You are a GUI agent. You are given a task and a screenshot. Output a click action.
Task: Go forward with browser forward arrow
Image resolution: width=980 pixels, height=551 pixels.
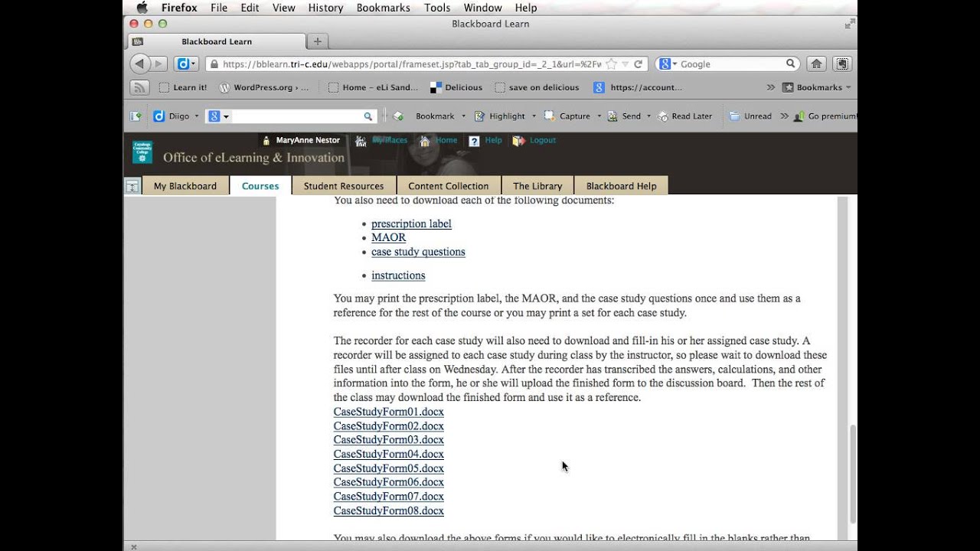point(158,64)
